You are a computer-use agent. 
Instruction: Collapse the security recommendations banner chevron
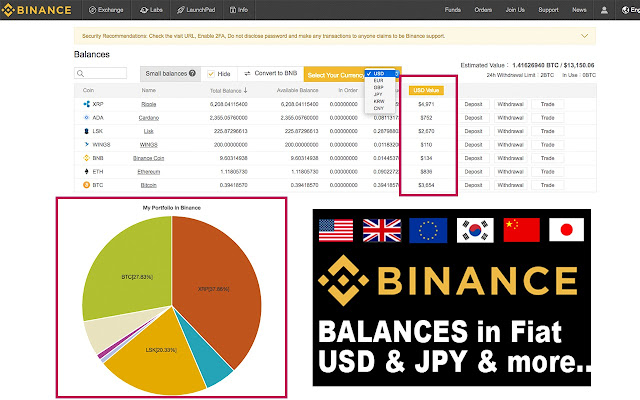pos(584,36)
